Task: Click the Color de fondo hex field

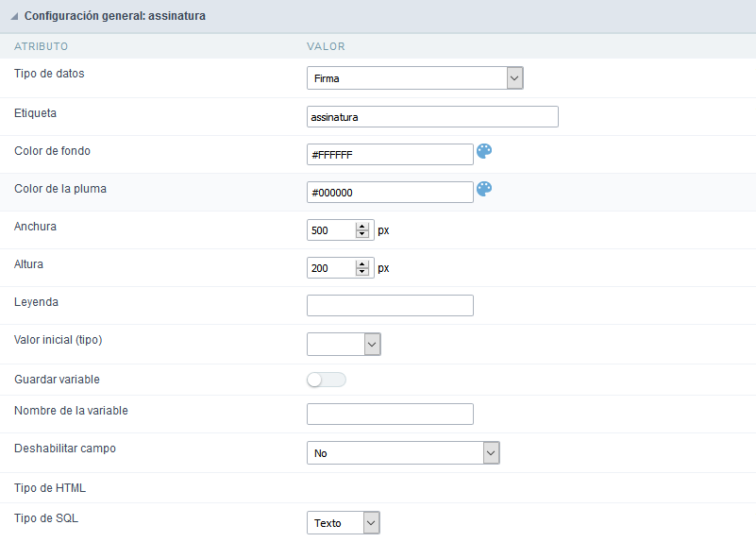Action: (x=389, y=154)
